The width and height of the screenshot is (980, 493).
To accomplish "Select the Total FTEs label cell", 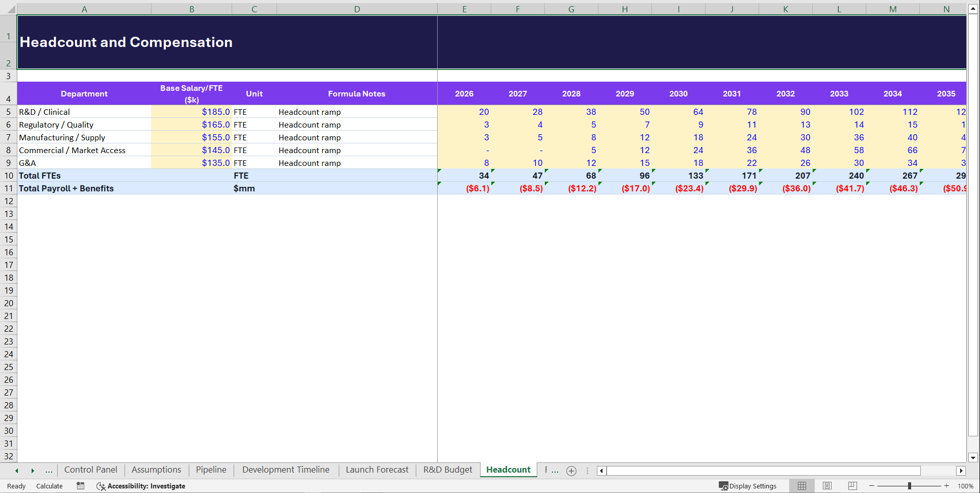I will (84, 176).
